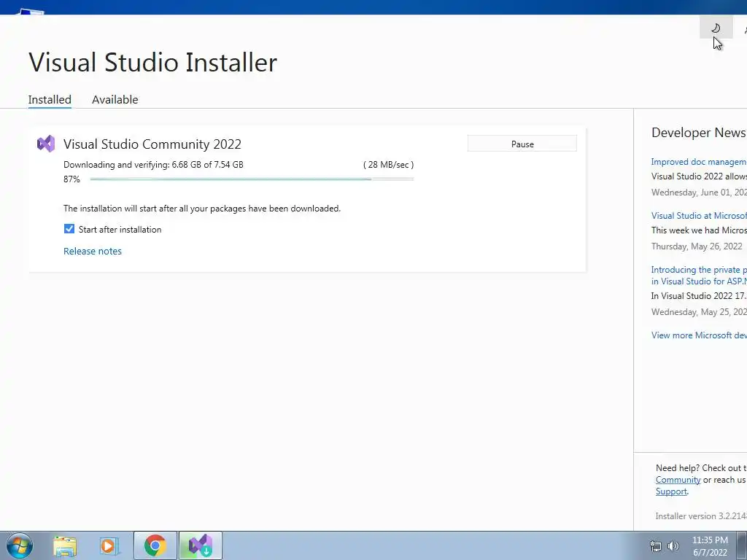Uncheck Start after installation checkbox
This screenshot has width=747, height=560.
point(69,229)
